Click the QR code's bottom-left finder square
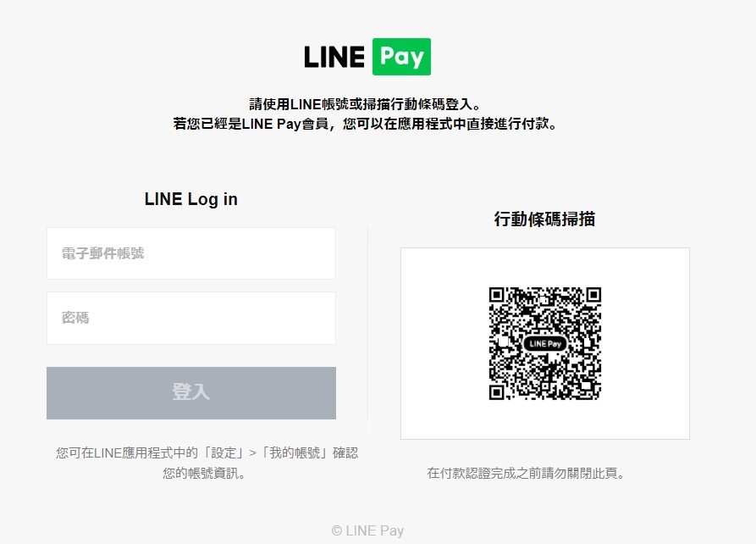756x544 pixels. [x=497, y=392]
